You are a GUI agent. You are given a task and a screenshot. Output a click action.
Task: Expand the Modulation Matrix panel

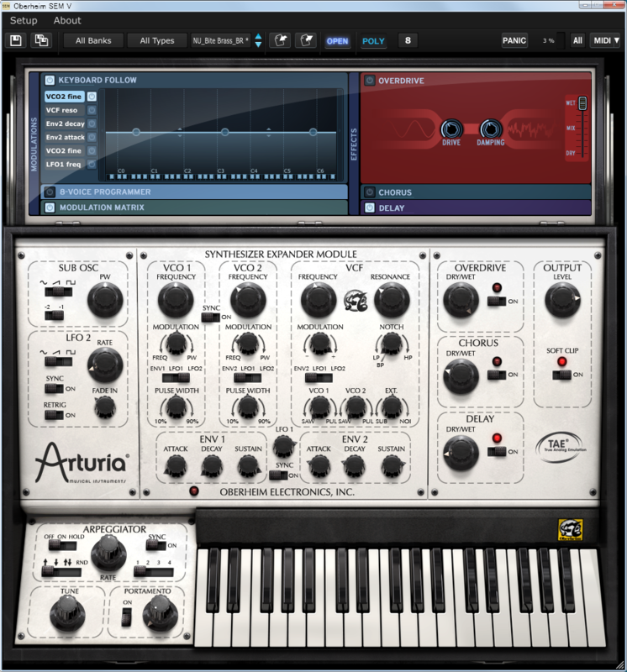[195, 207]
